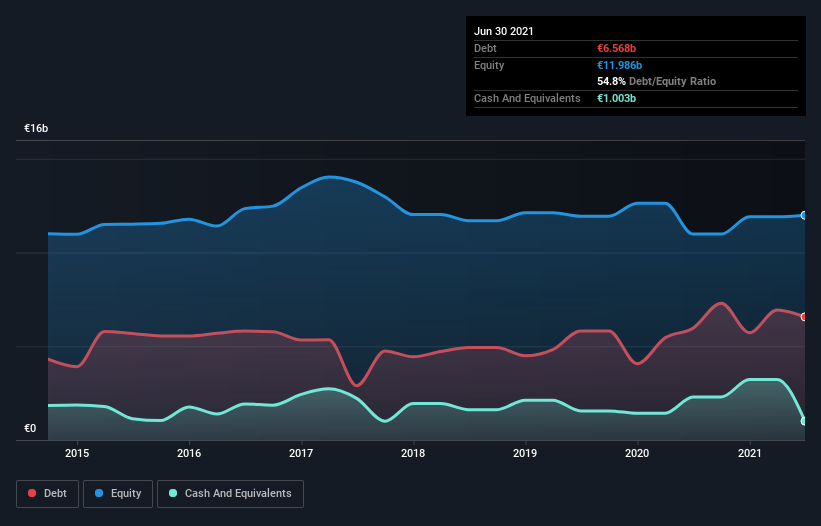Click the 2017 axis label

pos(301,453)
